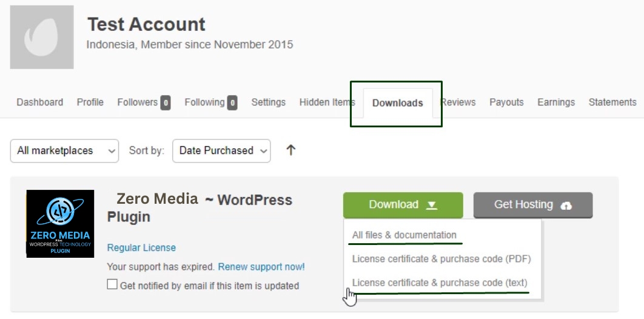Switch to the Settings tab
The height and width of the screenshot is (319, 644).
pyautogui.click(x=269, y=102)
